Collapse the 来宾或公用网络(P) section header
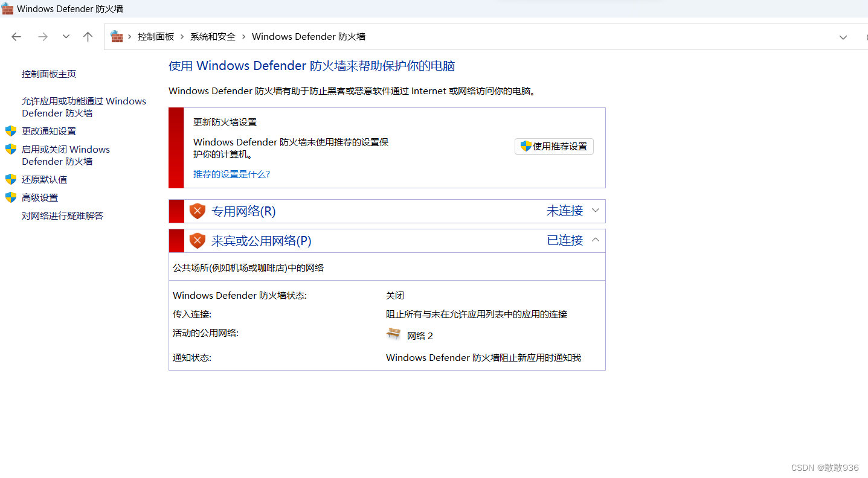The width and height of the screenshot is (868, 478). click(x=387, y=241)
